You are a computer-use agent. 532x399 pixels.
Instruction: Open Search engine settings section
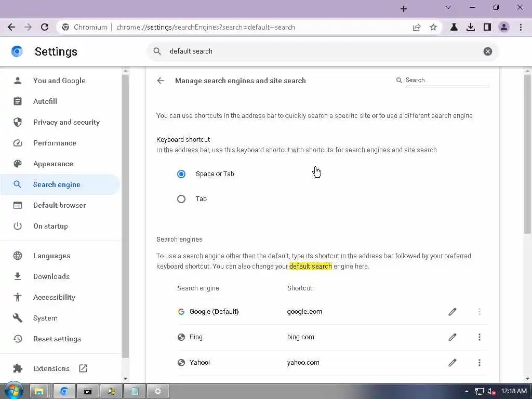click(60, 184)
